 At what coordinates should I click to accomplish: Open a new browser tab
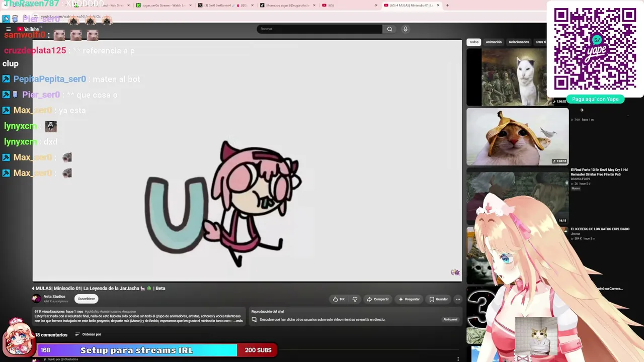coord(448,6)
